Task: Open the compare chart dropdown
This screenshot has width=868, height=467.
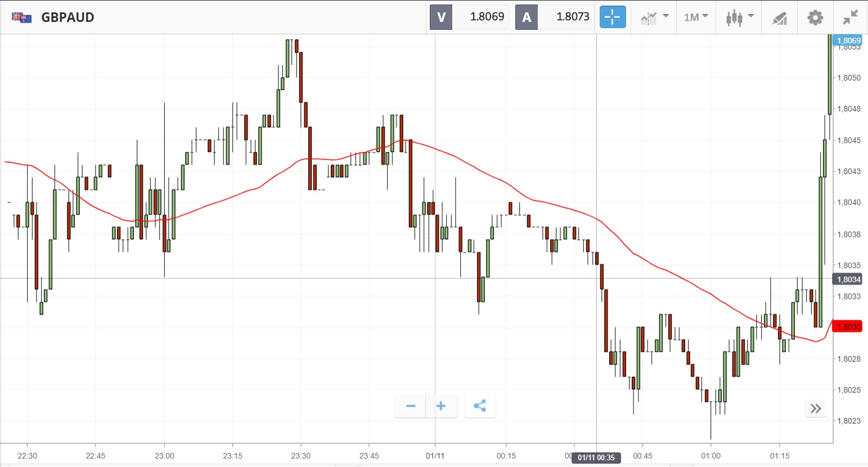Action: click(x=654, y=17)
